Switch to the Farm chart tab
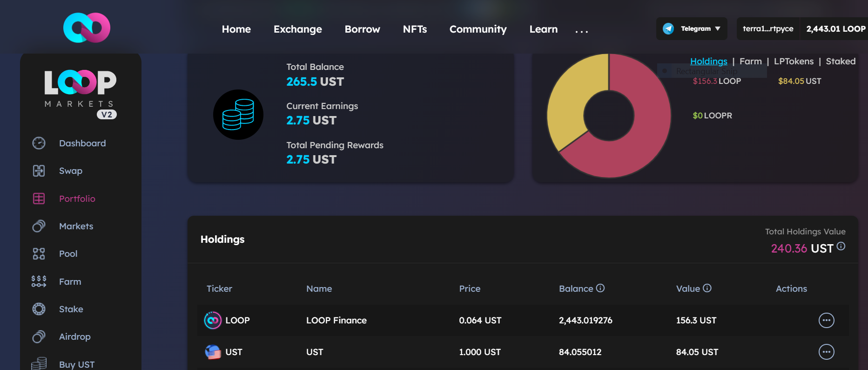 [751, 61]
